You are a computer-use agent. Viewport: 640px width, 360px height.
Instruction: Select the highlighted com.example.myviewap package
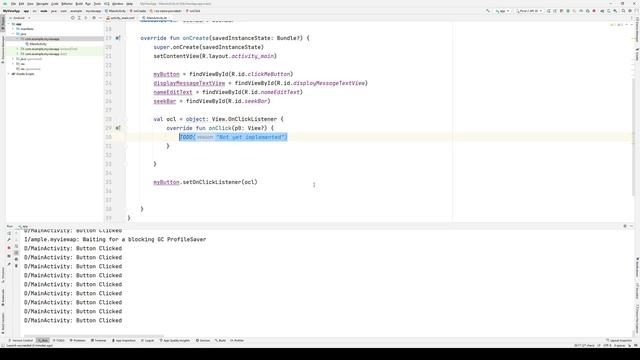[x=42, y=39]
